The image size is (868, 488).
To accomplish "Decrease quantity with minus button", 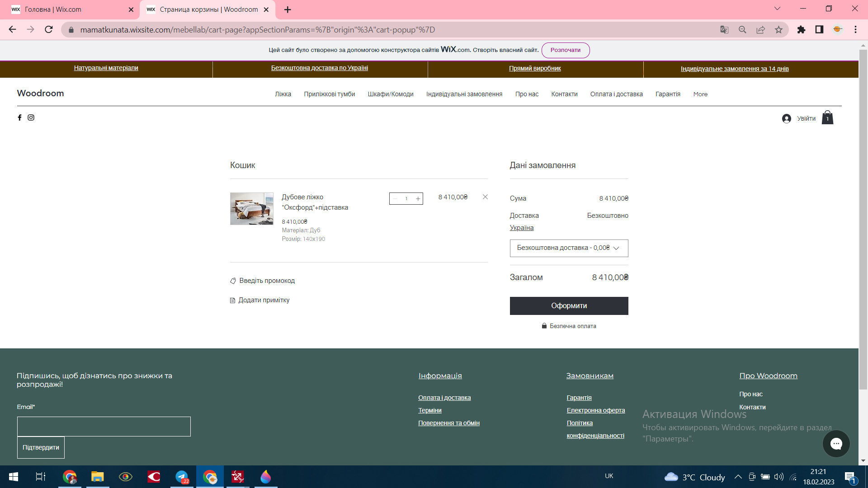I will pyautogui.click(x=395, y=199).
